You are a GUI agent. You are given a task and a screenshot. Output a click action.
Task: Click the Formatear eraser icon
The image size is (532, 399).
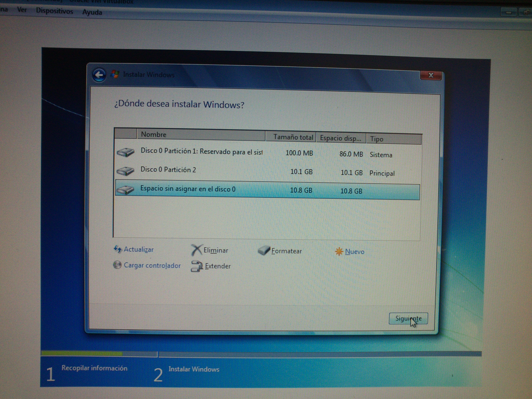click(264, 251)
